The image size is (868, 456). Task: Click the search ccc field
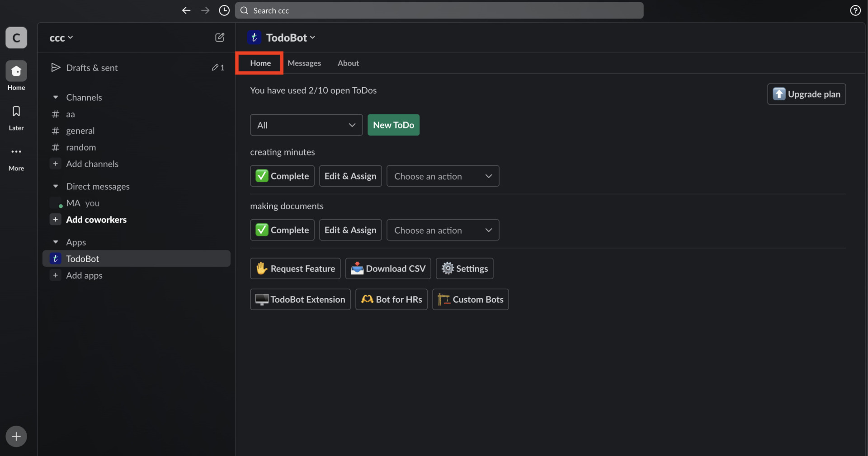pos(439,10)
